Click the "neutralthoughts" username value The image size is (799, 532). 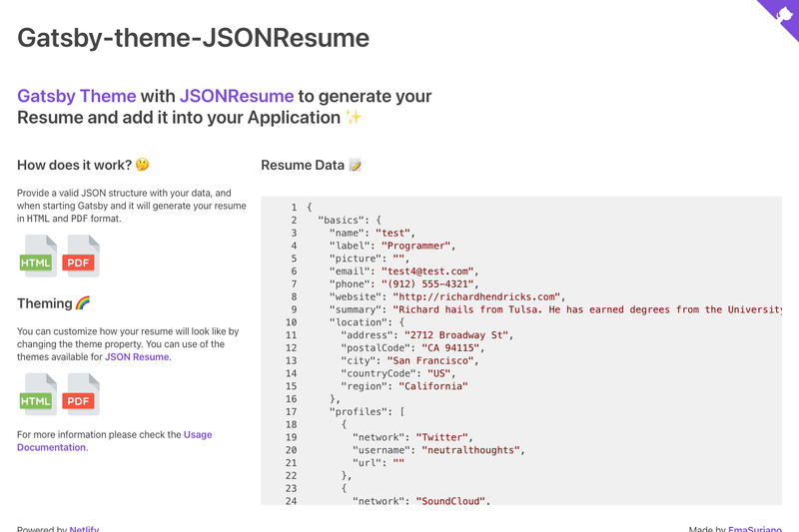pos(470,450)
